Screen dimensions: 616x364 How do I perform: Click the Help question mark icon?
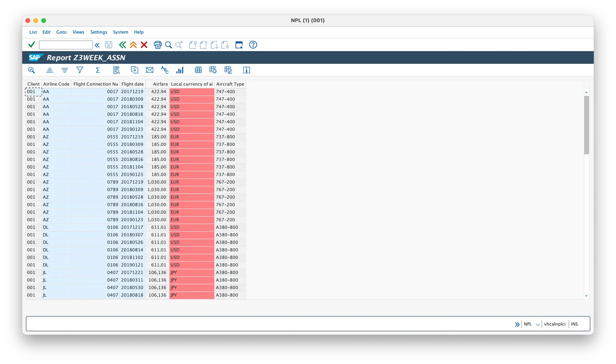pyautogui.click(x=253, y=45)
